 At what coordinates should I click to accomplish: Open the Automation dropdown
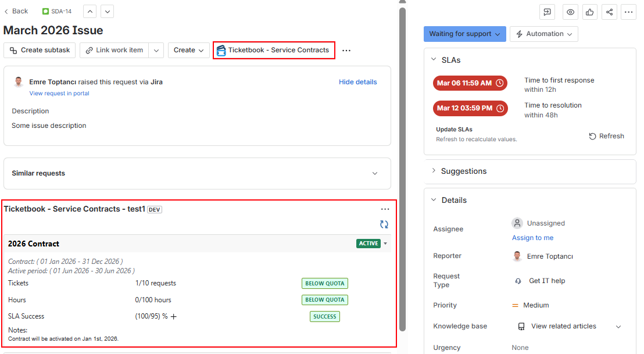pos(544,34)
